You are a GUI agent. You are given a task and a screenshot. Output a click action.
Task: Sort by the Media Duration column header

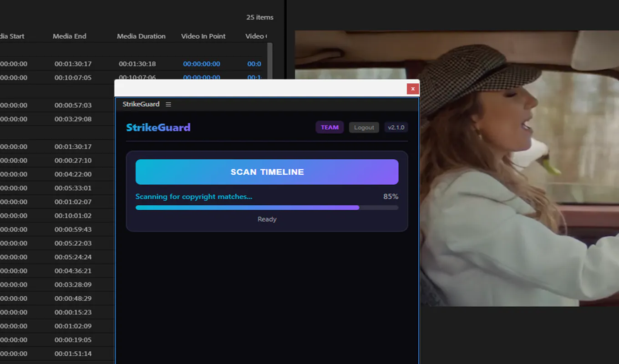click(x=141, y=36)
